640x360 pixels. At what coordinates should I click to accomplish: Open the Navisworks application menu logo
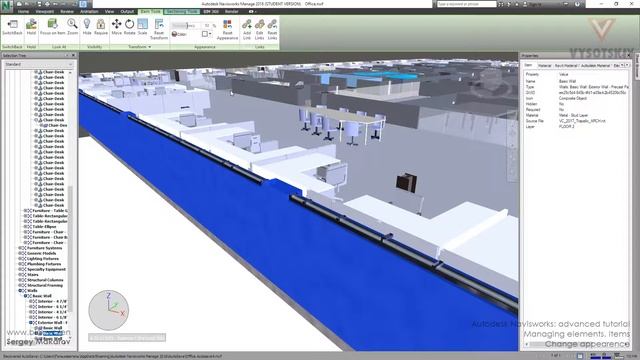6,6
